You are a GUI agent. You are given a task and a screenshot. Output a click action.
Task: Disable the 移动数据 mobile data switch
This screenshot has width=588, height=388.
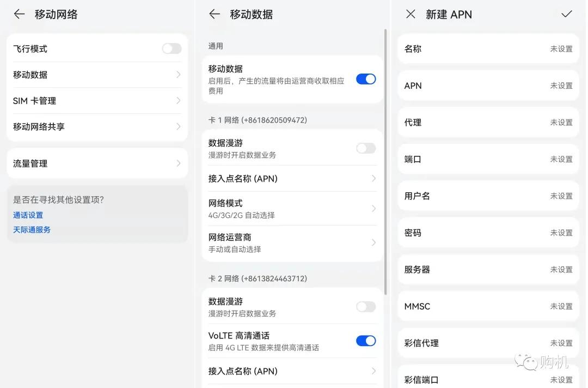tap(365, 78)
